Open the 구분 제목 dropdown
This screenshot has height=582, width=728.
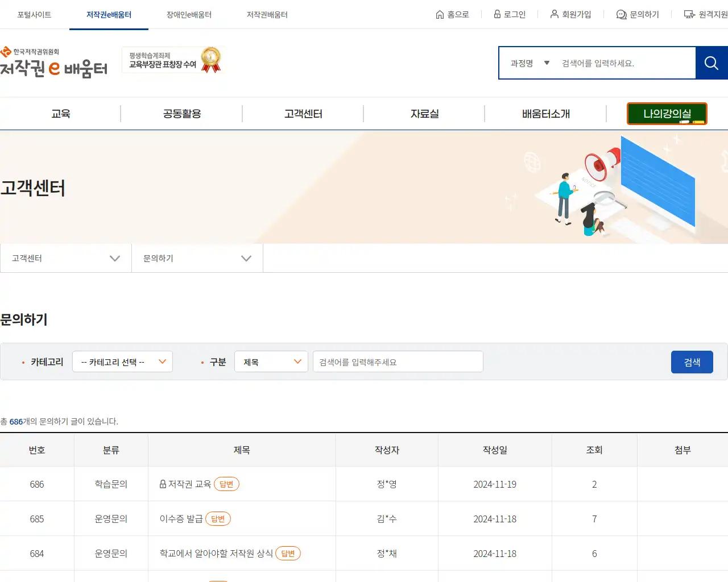tap(271, 361)
